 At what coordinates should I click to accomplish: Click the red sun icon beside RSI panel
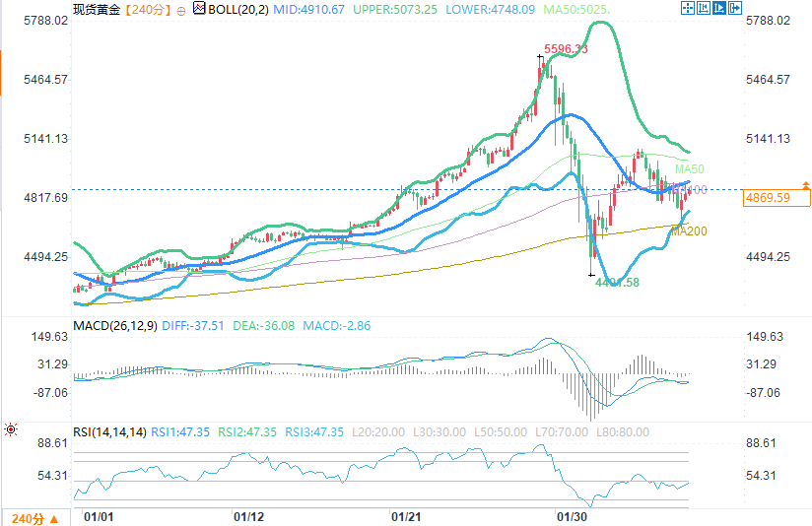pyautogui.click(x=10, y=430)
